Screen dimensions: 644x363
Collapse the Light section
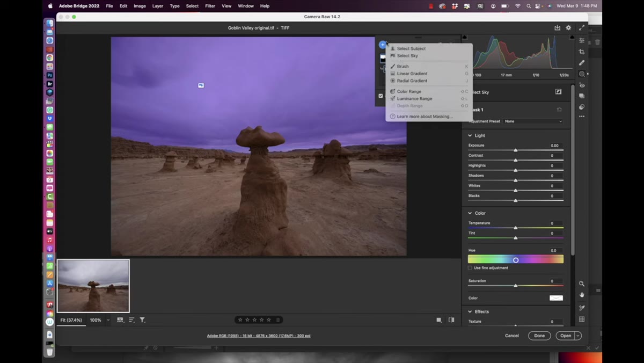pyautogui.click(x=470, y=135)
